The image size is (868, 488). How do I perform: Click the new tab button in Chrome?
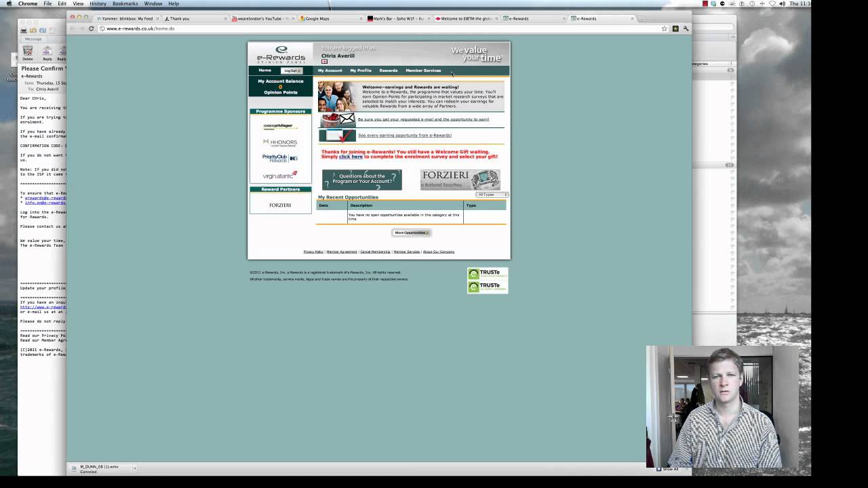tap(642, 18)
